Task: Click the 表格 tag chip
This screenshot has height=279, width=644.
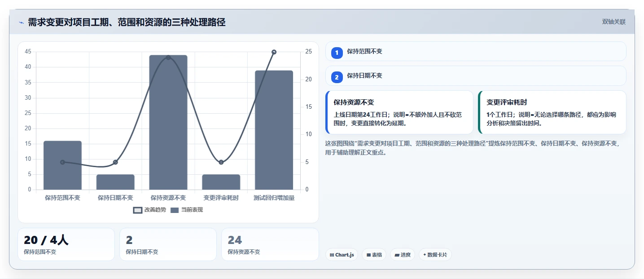Action: [374, 255]
